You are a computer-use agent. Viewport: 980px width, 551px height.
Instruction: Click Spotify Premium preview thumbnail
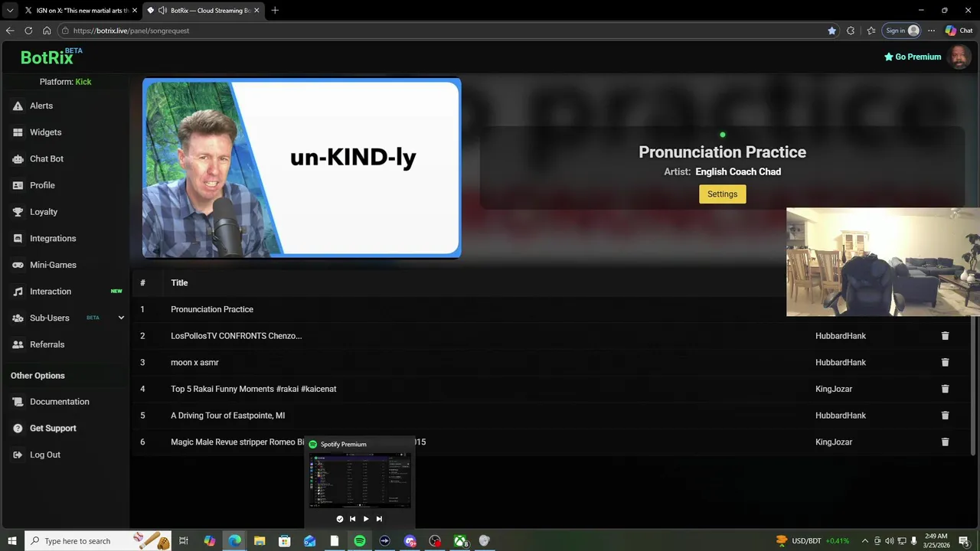point(360,481)
